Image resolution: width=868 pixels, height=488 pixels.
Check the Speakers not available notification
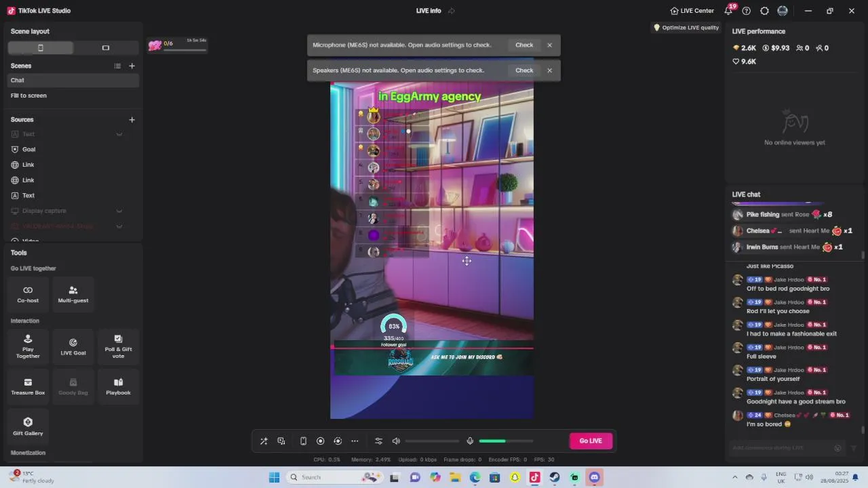524,70
